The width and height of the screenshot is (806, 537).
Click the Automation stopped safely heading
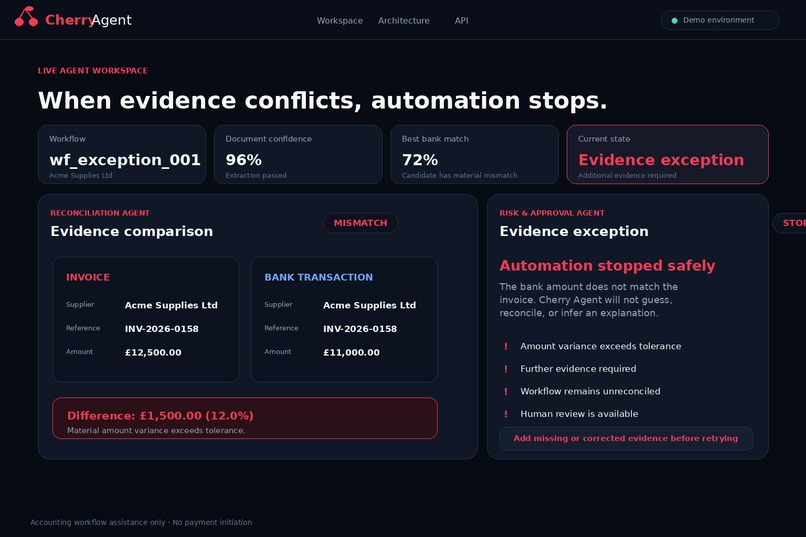(607, 266)
